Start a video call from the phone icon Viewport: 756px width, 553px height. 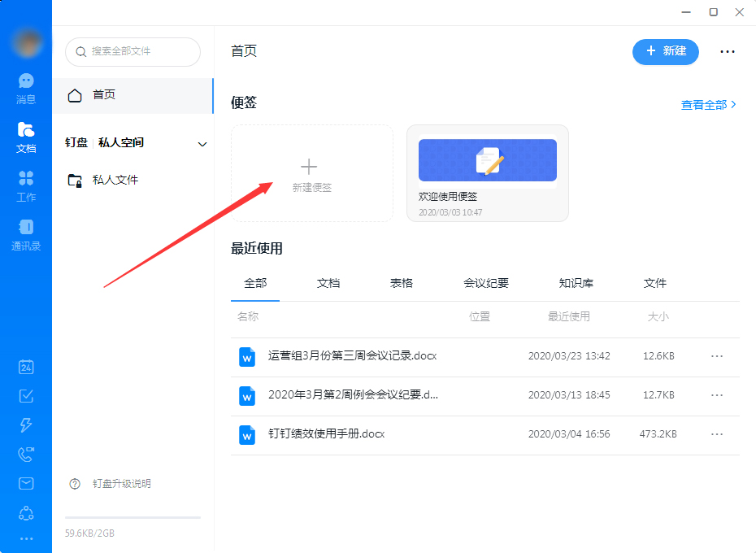(x=25, y=454)
